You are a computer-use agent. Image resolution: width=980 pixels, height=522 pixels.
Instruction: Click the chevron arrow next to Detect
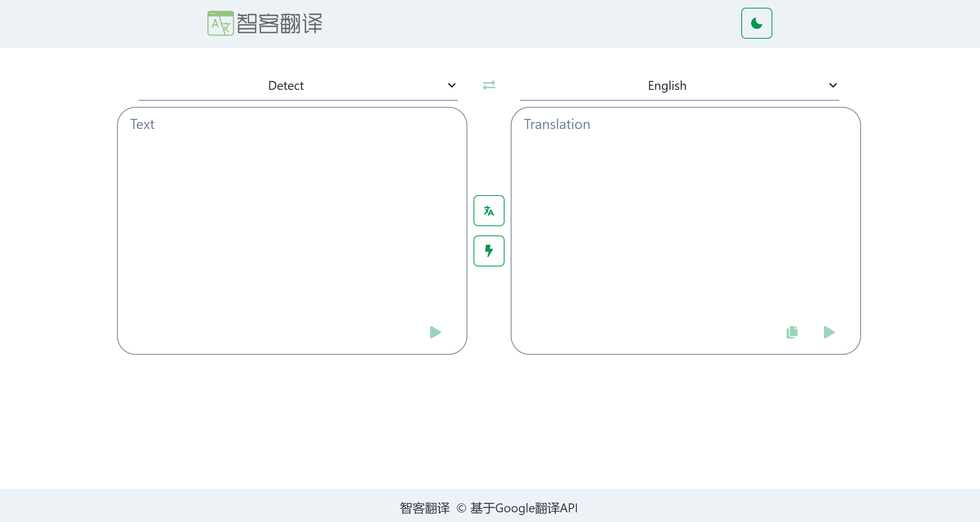click(x=451, y=86)
